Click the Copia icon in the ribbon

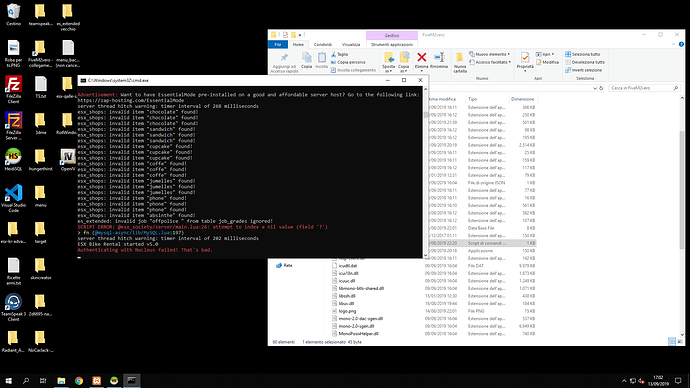coord(306,60)
